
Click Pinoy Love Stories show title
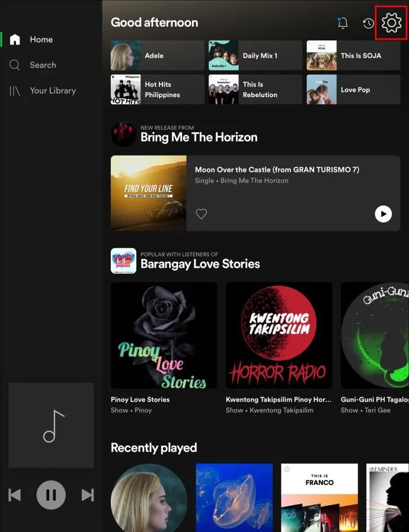[x=140, y=399]
